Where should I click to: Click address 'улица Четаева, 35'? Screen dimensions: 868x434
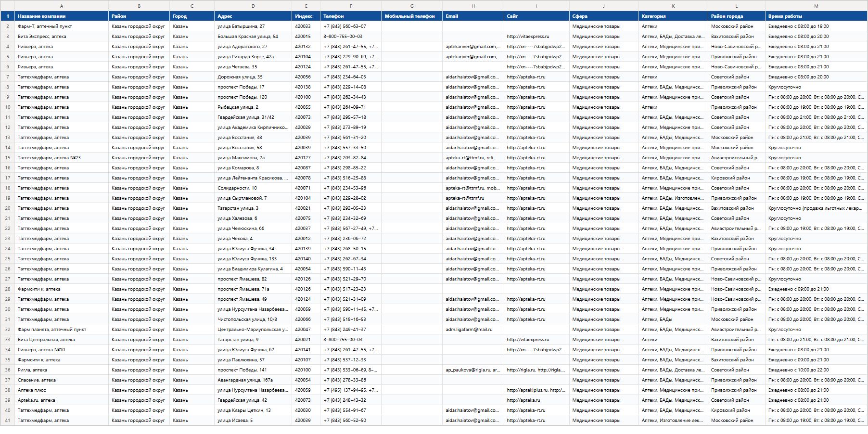tap(253, 67)
